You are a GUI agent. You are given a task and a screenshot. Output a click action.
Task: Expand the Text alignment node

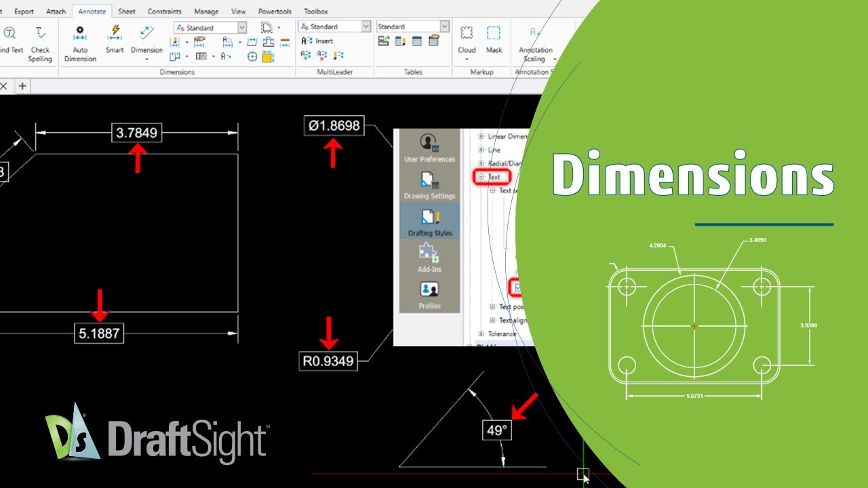tap(493, 320)
